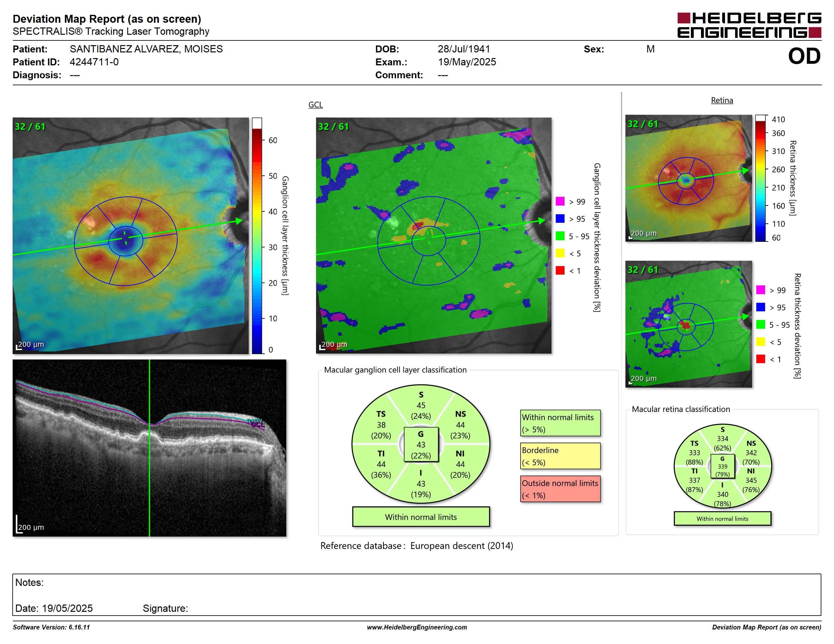The image size is (834, 644).
Task: Click 'SPECTRALIS® Tracking Laser Tomography' subtitle
Action: (111, 31)
